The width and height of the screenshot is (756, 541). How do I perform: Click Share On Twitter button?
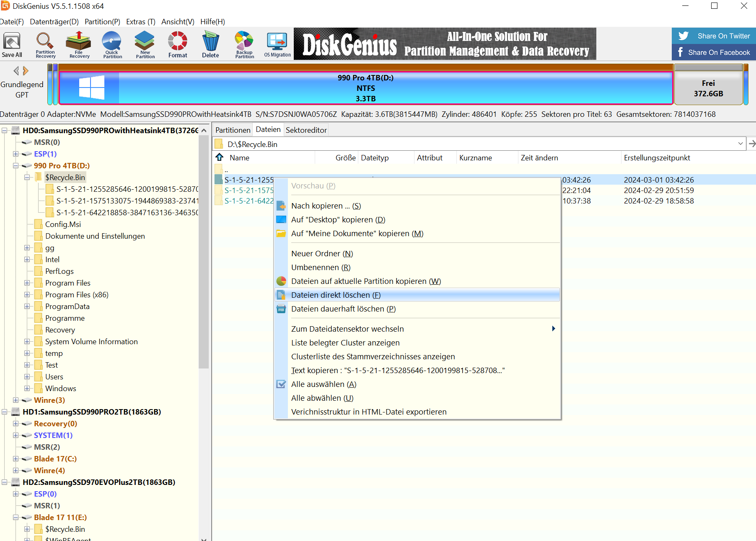point(714,36)
